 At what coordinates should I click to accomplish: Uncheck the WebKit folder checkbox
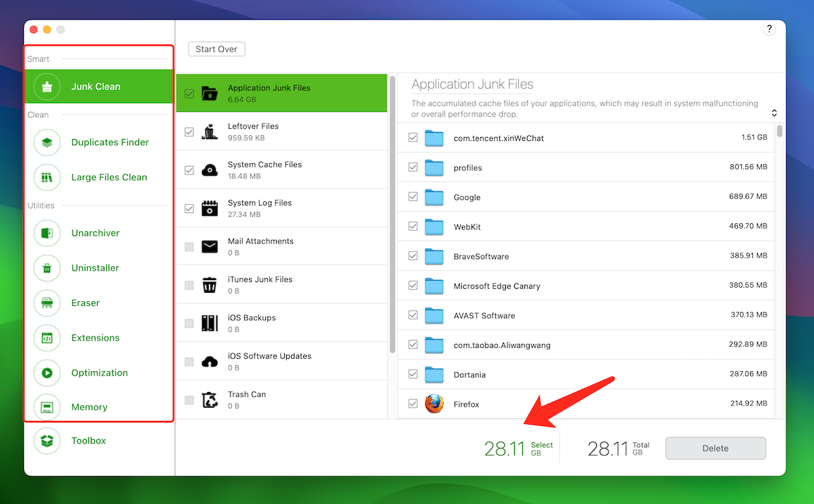pos(413,227)
